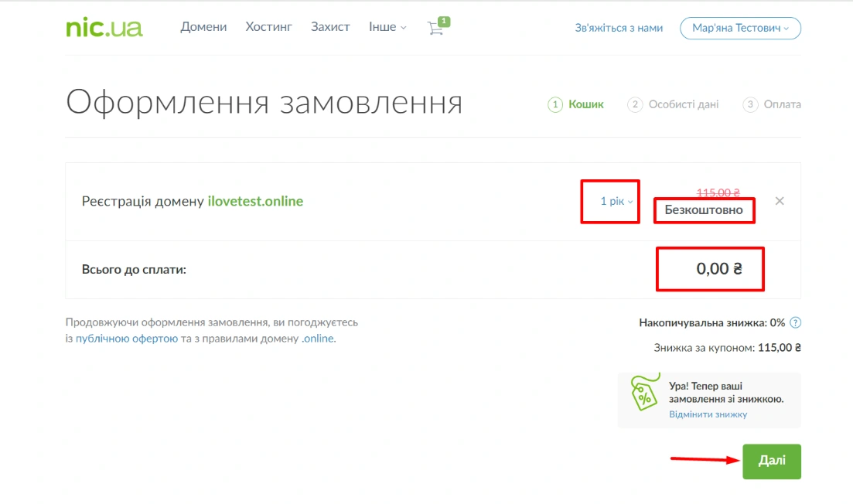This screenshot has width=853, height=504.
Task: Open the .online domain rules link
Action: coord(318,339)
